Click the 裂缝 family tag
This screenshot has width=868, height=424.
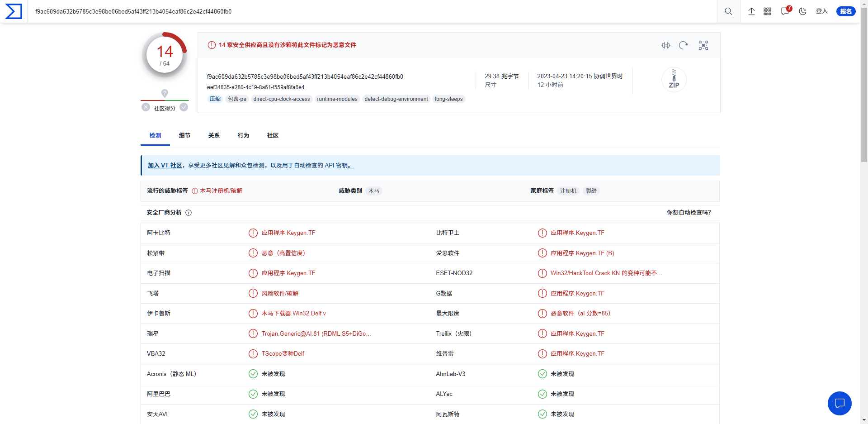(591, 191)
